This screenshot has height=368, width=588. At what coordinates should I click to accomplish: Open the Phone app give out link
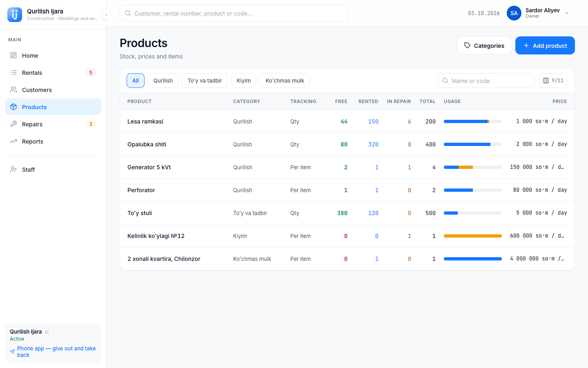53,352
